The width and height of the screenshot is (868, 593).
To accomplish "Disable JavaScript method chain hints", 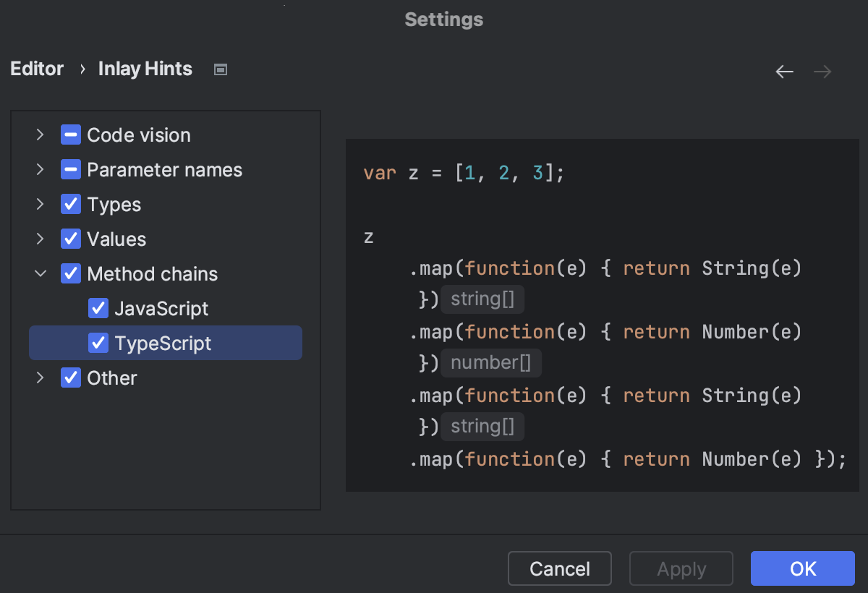I will point(98,308).
